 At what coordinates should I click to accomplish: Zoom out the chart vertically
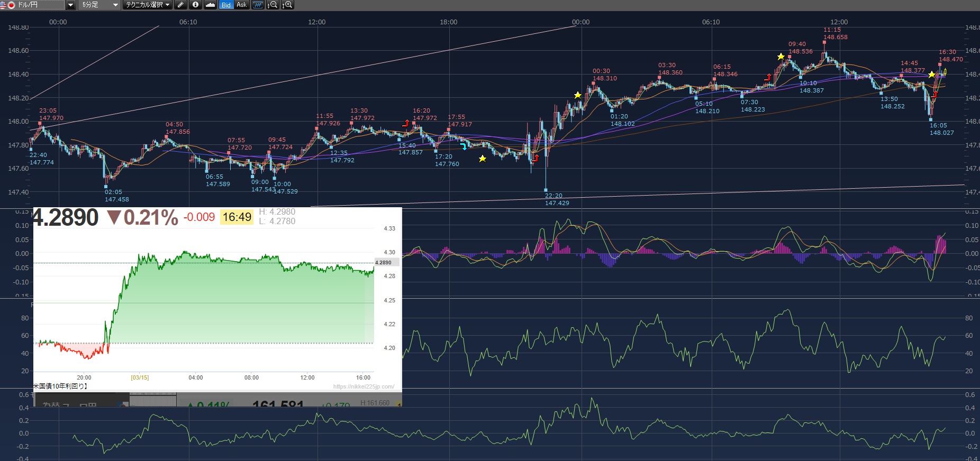point(272,5)
